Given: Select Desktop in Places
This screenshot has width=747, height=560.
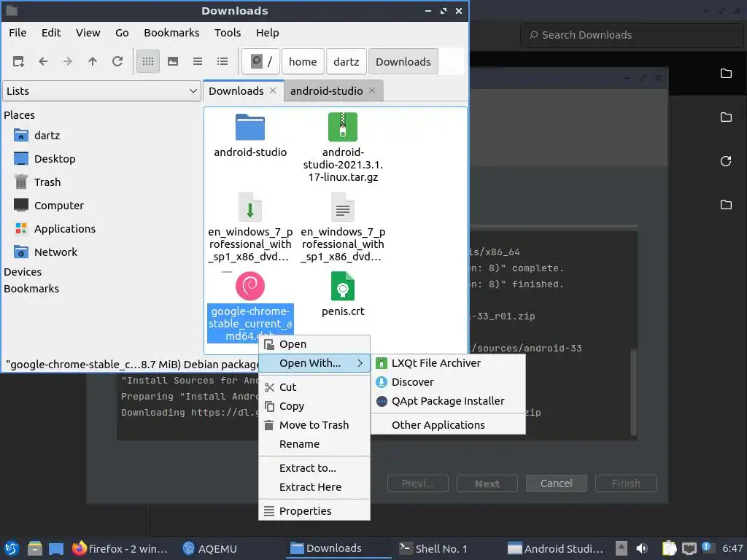Looking at the screenshot, I should [x=54, y=159].
